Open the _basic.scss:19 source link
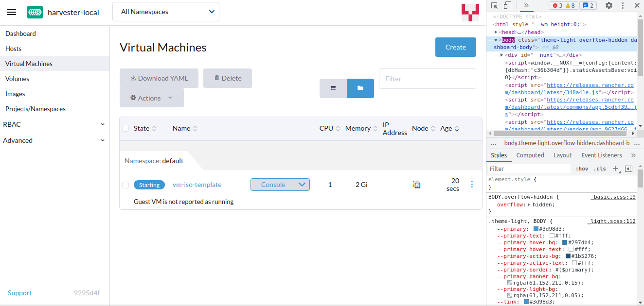Viewport: 644px width, 306px height. pos(613,197)
